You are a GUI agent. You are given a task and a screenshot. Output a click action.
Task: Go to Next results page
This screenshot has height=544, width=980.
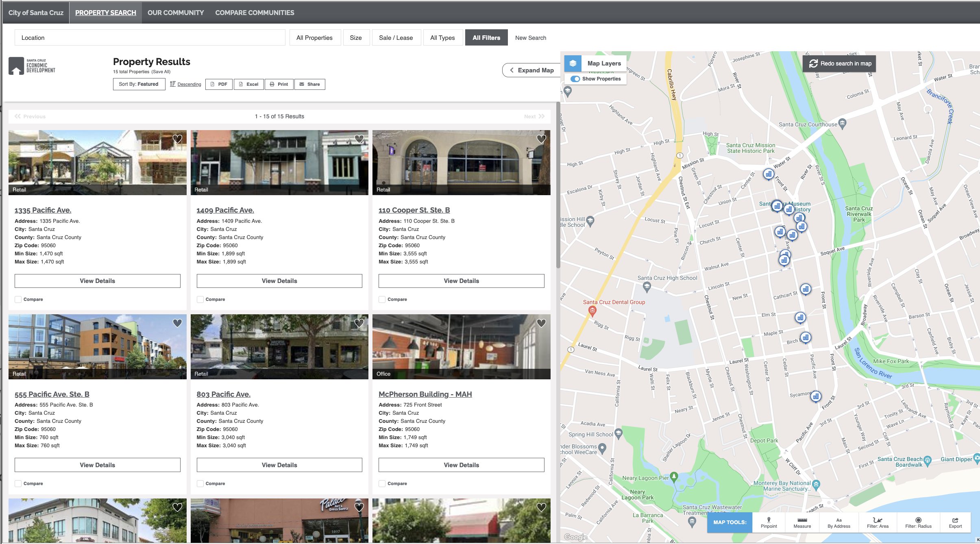pos(534,117)
